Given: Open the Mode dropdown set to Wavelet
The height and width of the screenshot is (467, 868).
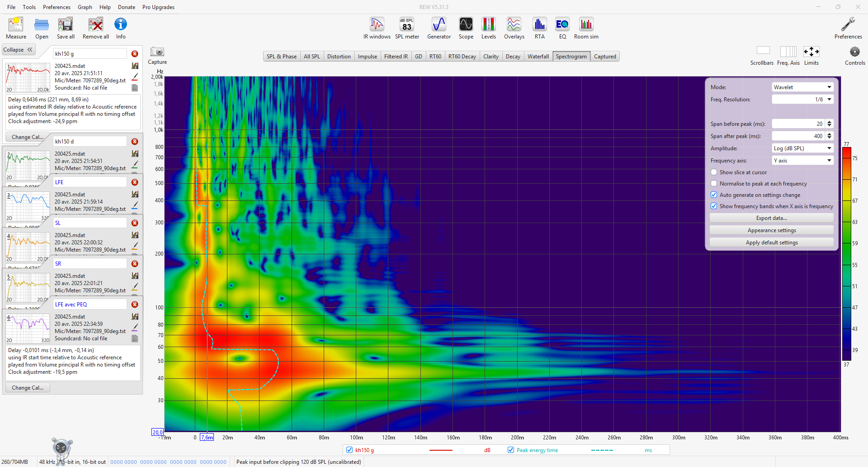Looking at the screenshot, I should tap(802, 87).
